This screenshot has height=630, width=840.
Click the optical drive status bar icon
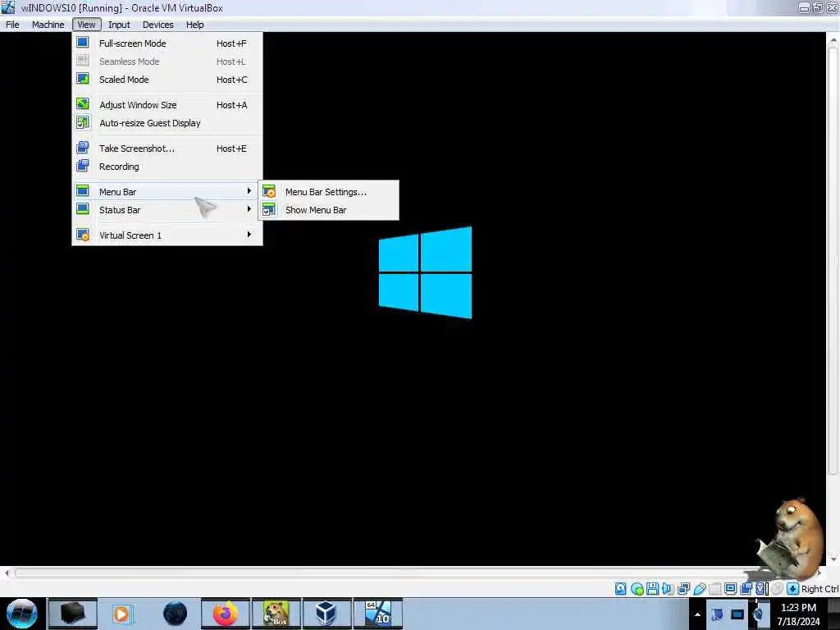(x=637, y=589)
